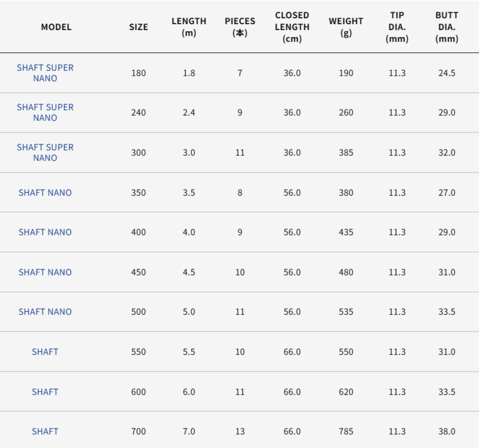Click SHAFT NANO link in size 400 row
This screenshot has height=448, width=479.
click(x=45, y=232)
